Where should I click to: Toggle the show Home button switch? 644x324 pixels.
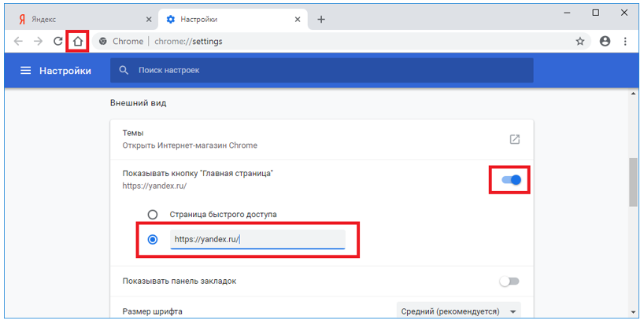(x=511, y=179)
